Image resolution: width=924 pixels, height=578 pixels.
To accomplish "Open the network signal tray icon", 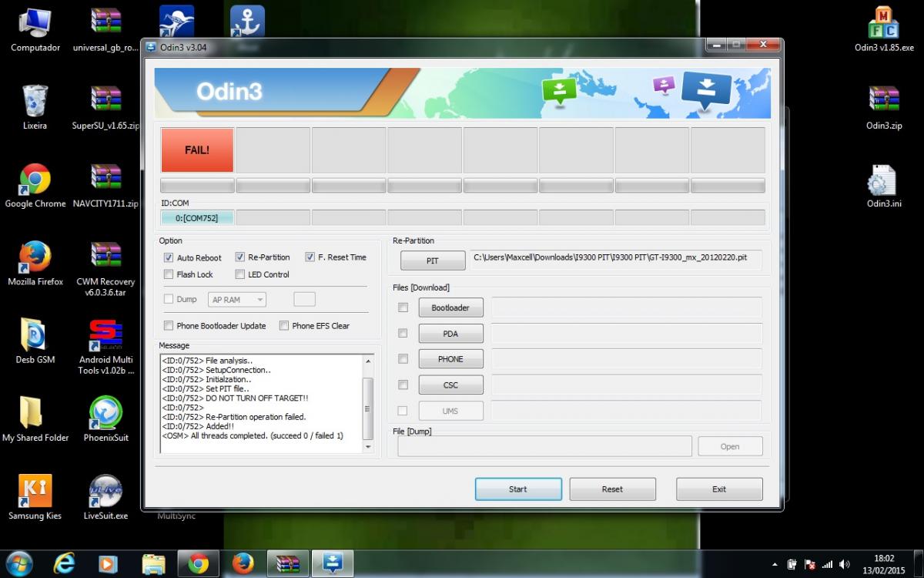I will coord(827,564).
